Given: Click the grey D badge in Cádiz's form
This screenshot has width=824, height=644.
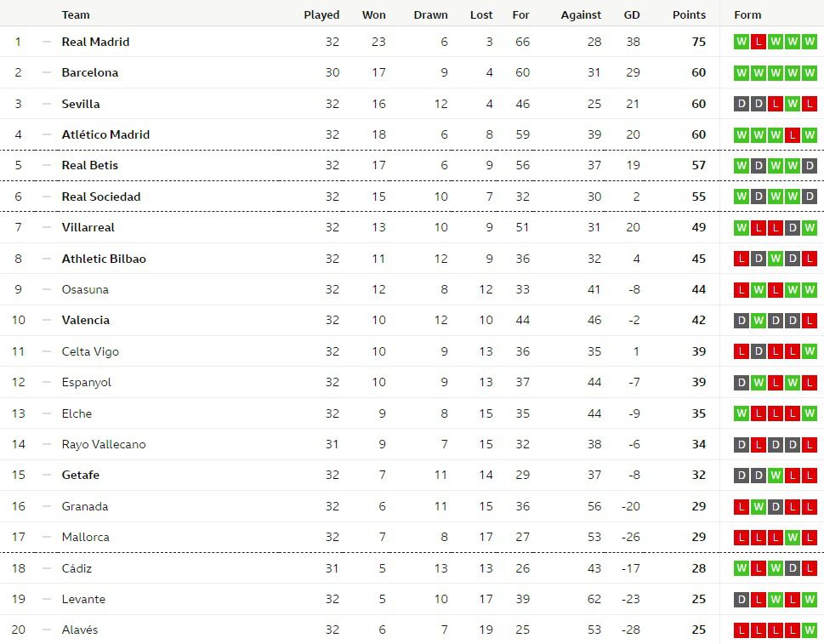Looking at the screenshot, I should (x=793, y=568).
